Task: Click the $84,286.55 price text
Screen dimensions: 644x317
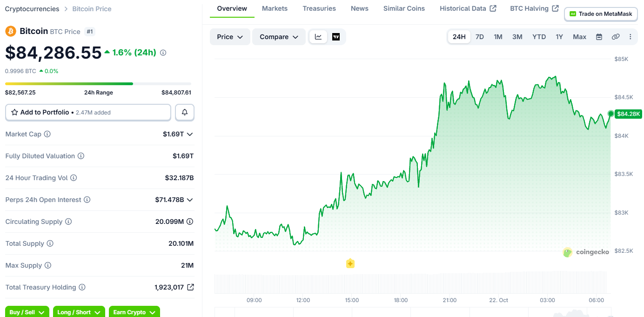Action: 53,53
